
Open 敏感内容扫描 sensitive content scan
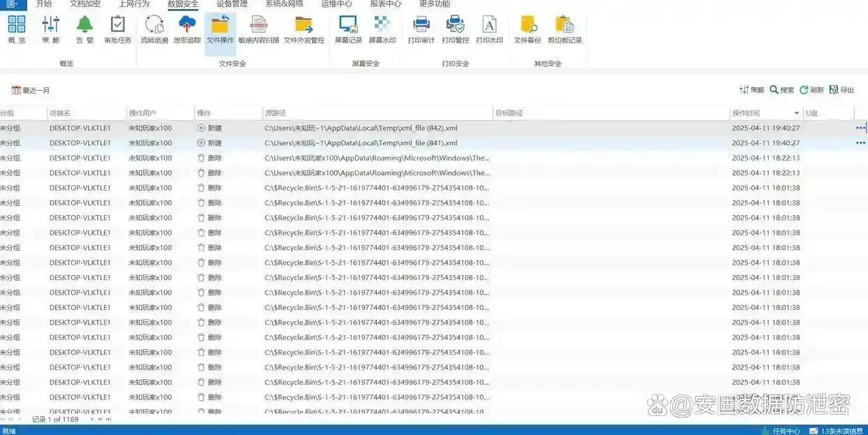tap(259, 30)
